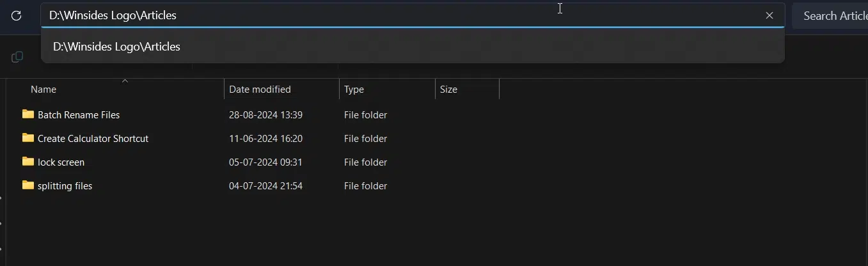
Task: Click the copy icon in toolbar
Action: 17,57
